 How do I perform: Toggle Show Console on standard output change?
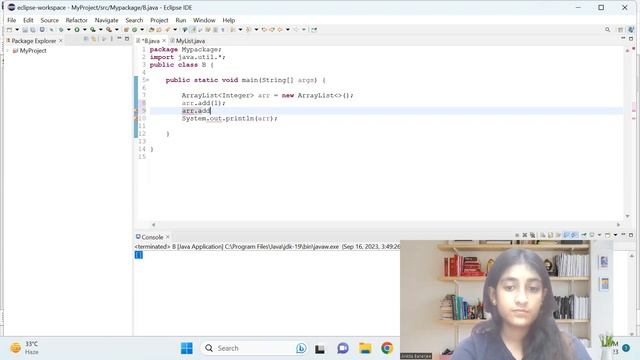[566, 235]
